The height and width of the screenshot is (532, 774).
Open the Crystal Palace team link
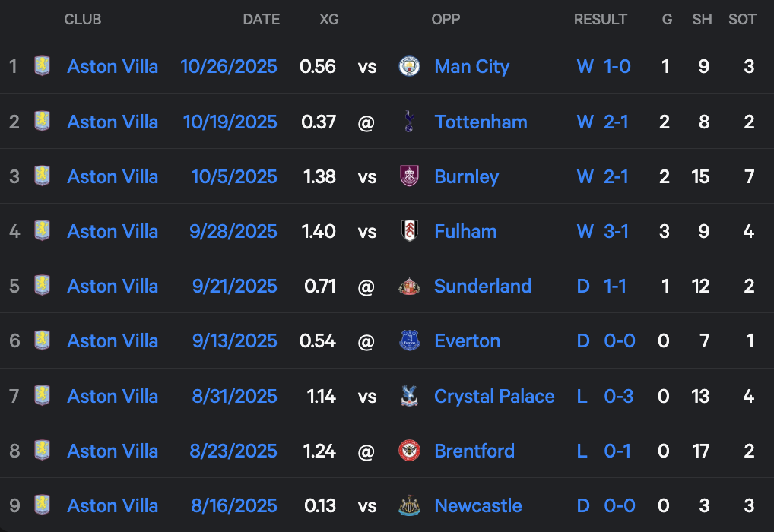click(x=494, y=396)
